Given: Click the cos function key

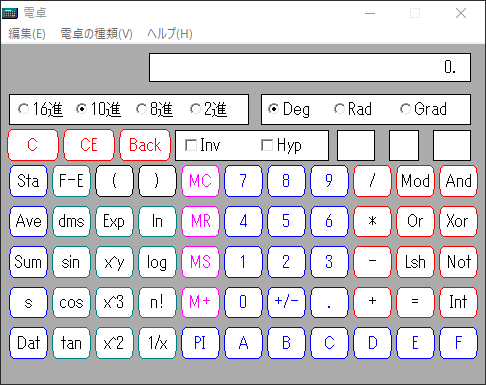Looking at the screenshot, I should point(71,302).
